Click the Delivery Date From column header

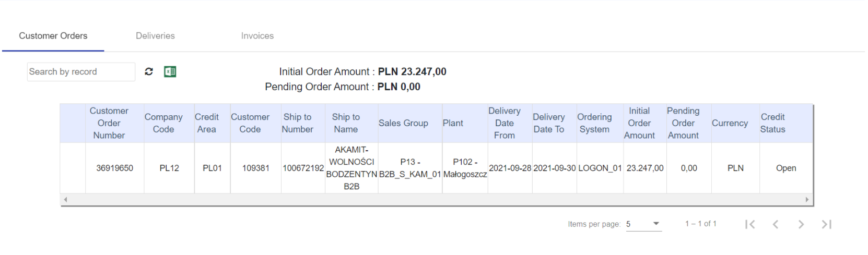505,123
